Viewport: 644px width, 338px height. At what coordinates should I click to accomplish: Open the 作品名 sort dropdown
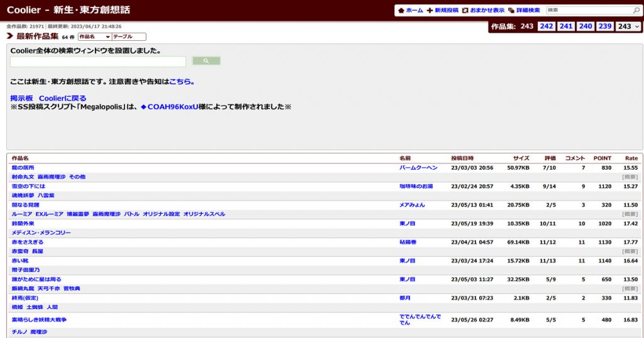coord(94,37)
